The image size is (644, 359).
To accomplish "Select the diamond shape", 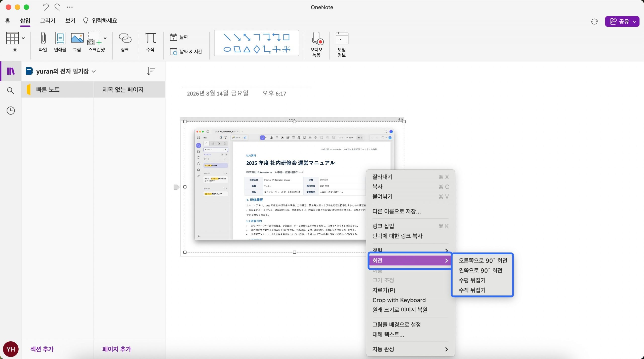I will (x=257, y=49).
